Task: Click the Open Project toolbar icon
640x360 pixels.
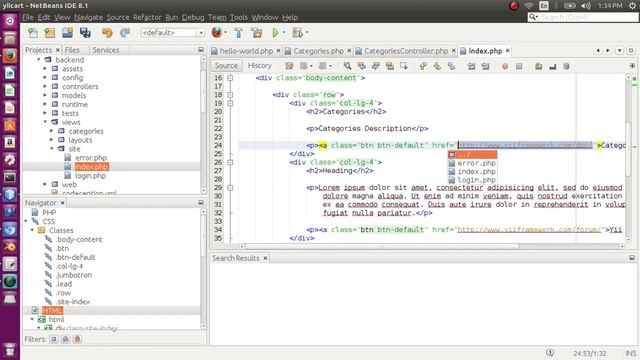Action: pyautogui.click(x=67, y=33)
